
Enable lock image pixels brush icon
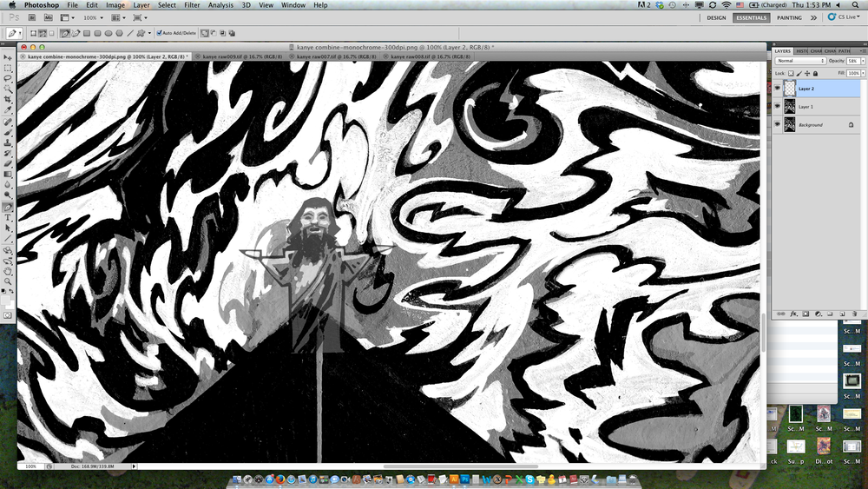click(799, 73)
